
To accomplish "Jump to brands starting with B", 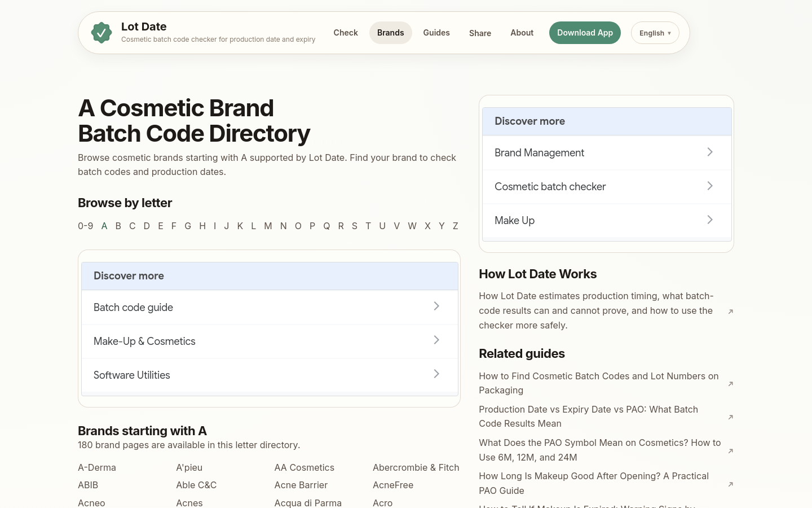I will [x=118, y=226].
